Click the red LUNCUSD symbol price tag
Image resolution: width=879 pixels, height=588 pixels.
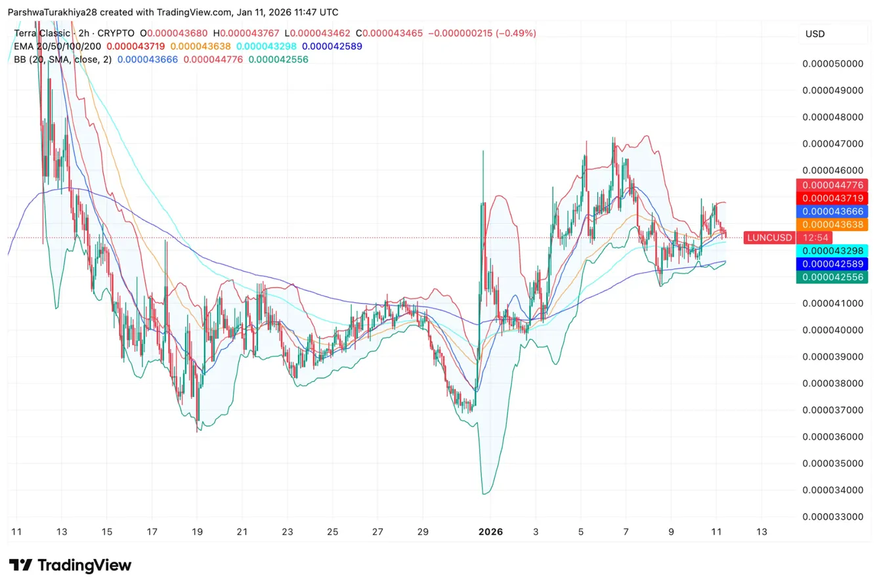point(769,238)
